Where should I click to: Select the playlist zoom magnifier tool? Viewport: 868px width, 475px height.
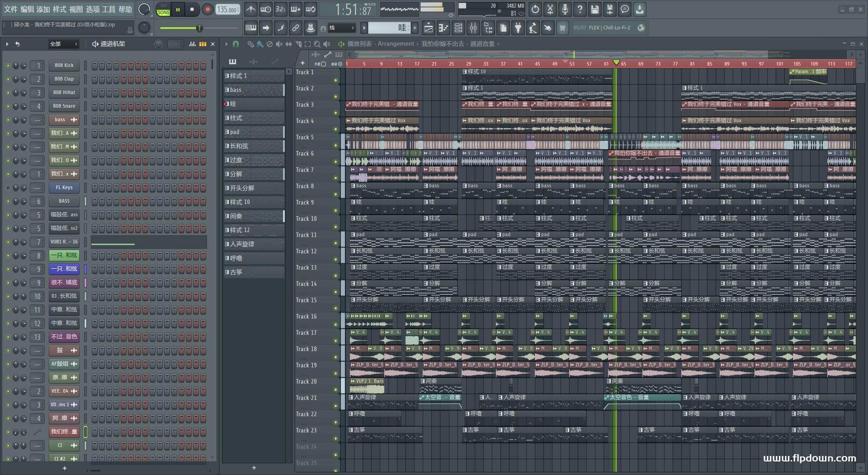[317, 44]
